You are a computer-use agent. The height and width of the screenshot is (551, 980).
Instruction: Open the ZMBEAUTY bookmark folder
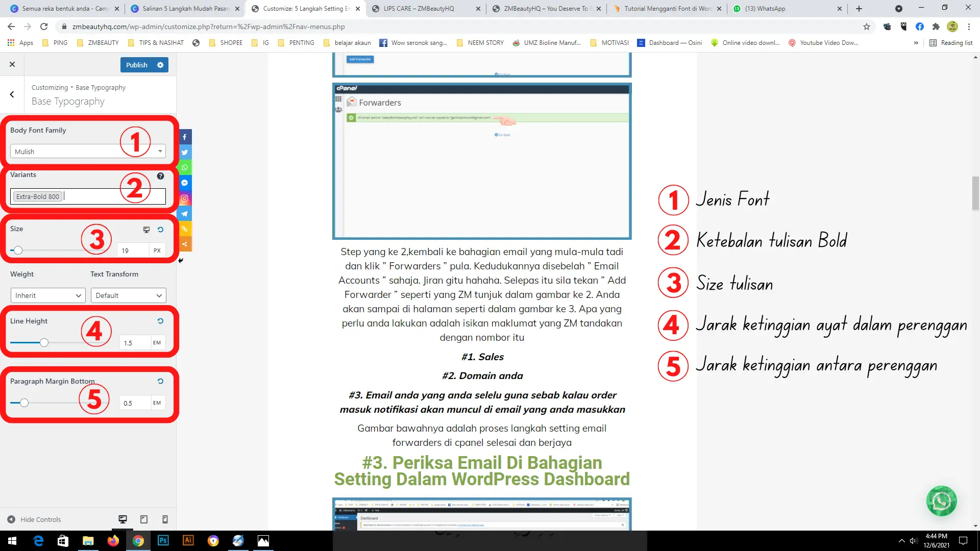tap(98, 43)
